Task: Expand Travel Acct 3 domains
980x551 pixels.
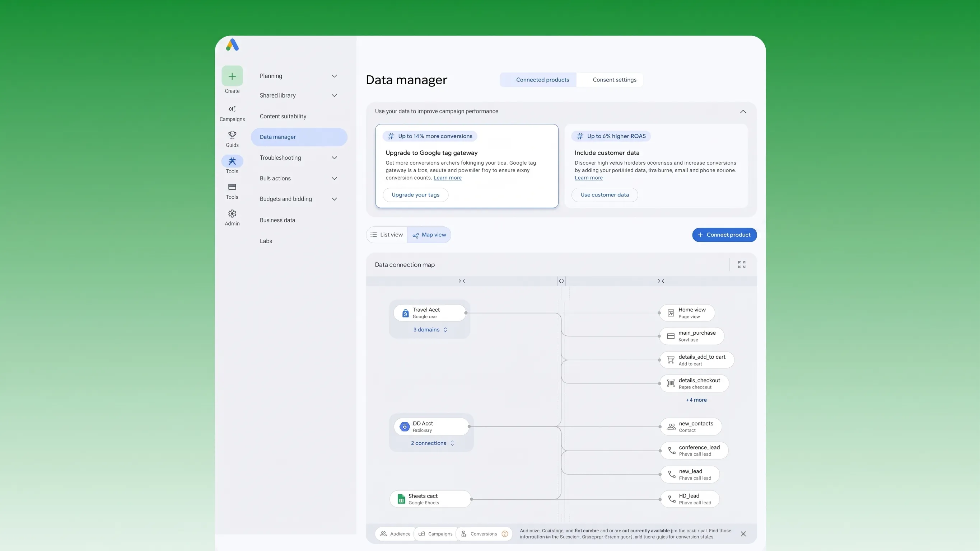Action: (430, 330)
